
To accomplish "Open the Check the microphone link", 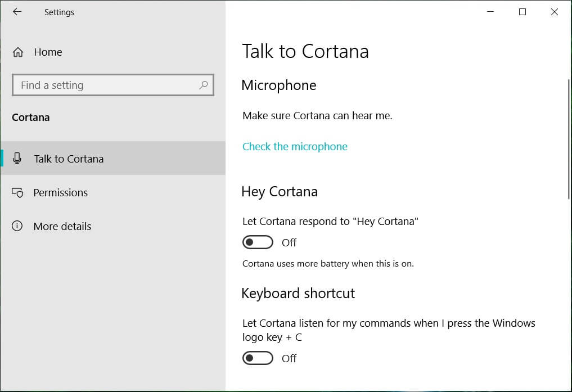I will 295,146.
